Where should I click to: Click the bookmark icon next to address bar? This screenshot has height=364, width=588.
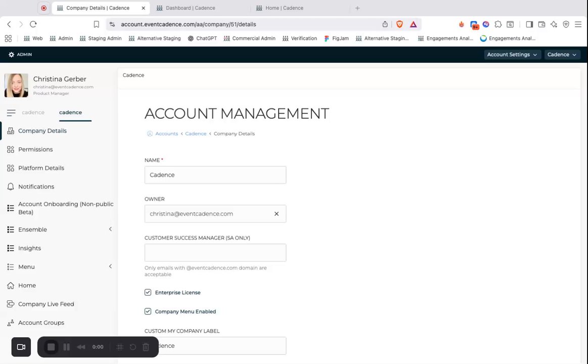[x=97, y=24]
